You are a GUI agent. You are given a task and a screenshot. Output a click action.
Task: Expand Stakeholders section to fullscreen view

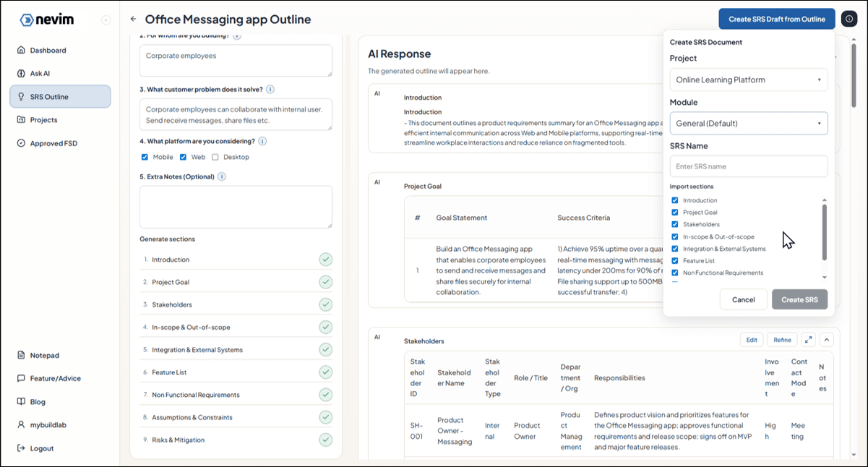pyautogui.click(x=808, y=339)
